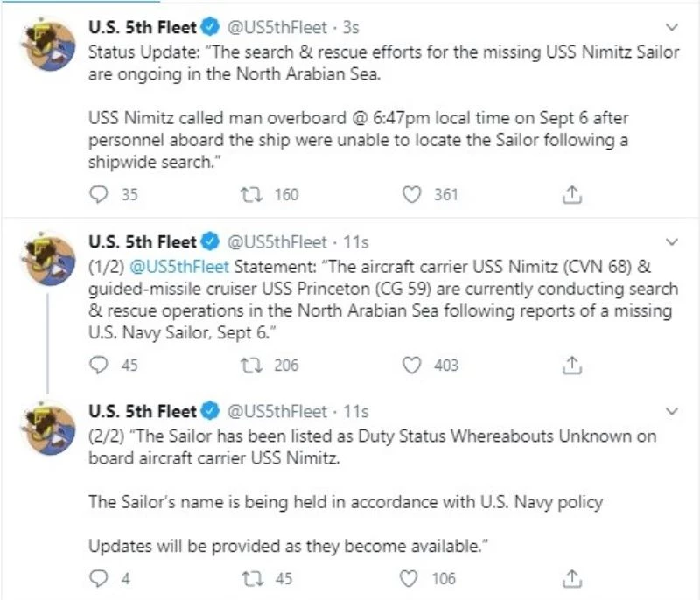Like the Status Update tweet

click(x=412, y=195)
